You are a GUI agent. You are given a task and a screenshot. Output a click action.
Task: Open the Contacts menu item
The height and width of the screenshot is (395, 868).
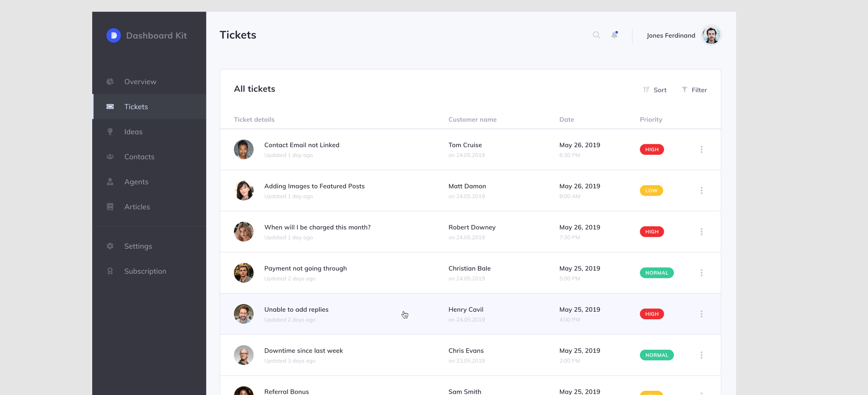click(149, 156)
